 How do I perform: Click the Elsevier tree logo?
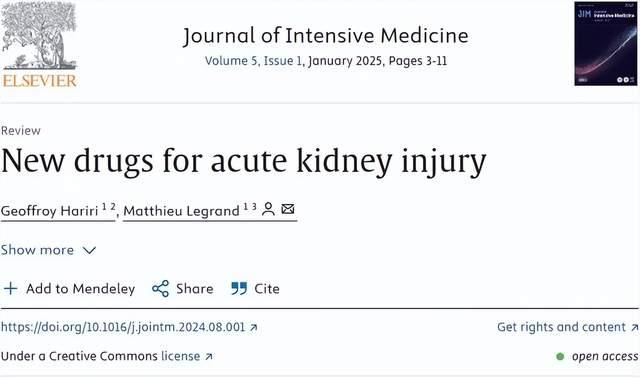click(39, 44)
